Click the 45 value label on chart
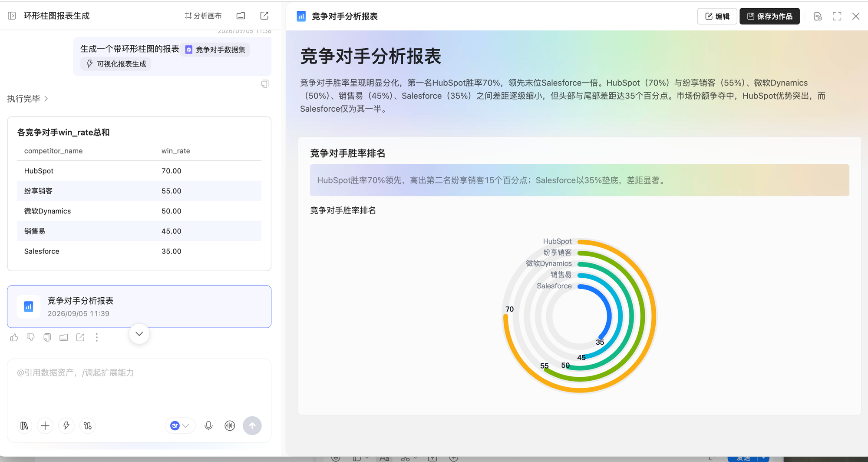 [581, 357]
